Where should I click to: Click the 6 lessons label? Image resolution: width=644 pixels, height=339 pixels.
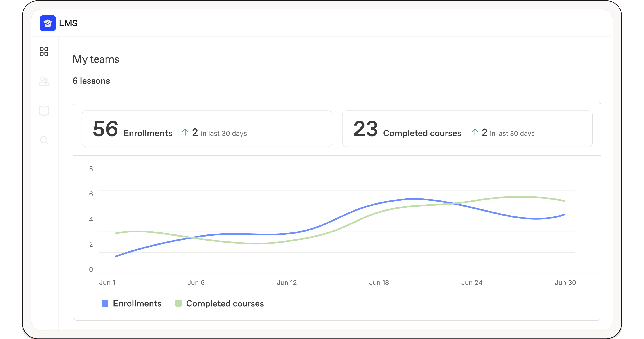(91, 81)
